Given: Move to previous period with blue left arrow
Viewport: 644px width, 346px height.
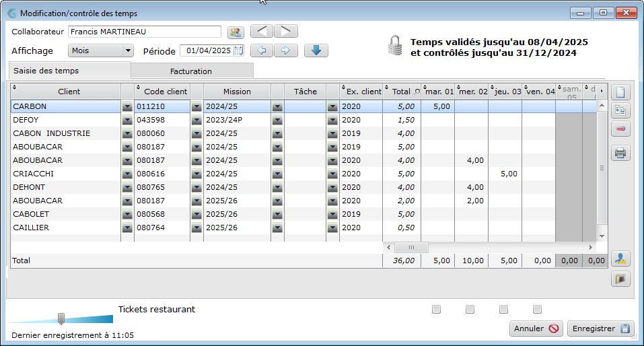Looking at the screenshot, I should (262, 50).
